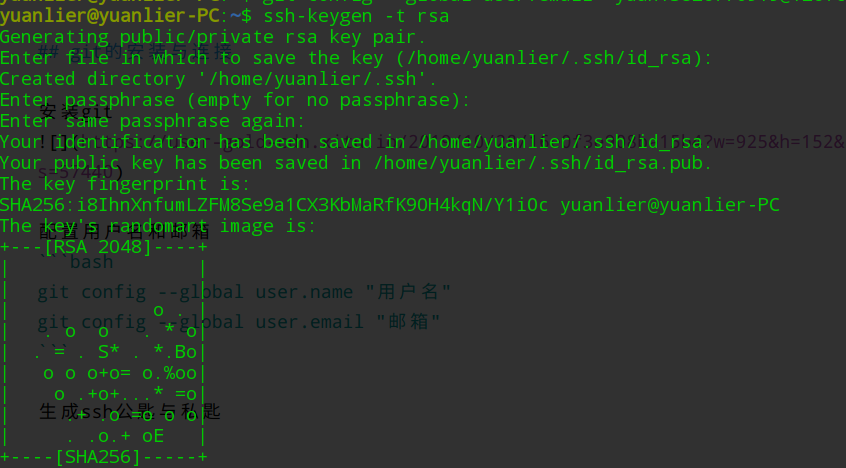Click the yuanlier@yuanlier-PC shell prompt
The image size is (846, 468).
click(110, 16)
